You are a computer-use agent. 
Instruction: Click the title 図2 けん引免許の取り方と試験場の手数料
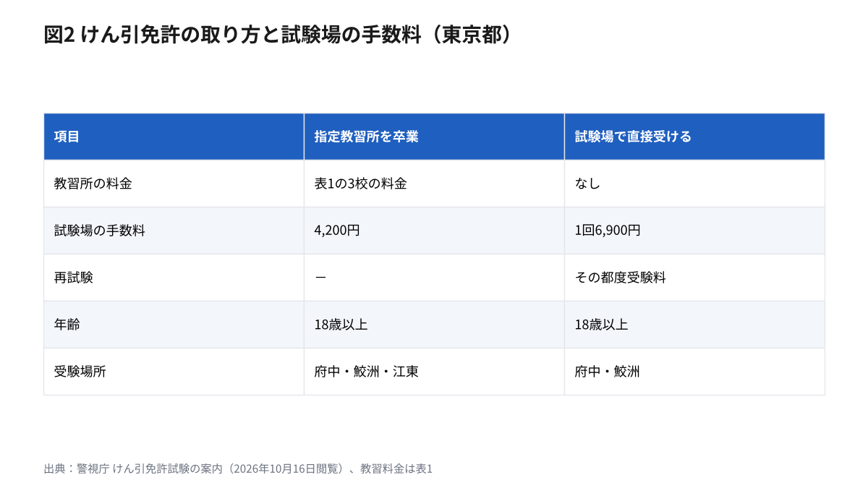278,35
